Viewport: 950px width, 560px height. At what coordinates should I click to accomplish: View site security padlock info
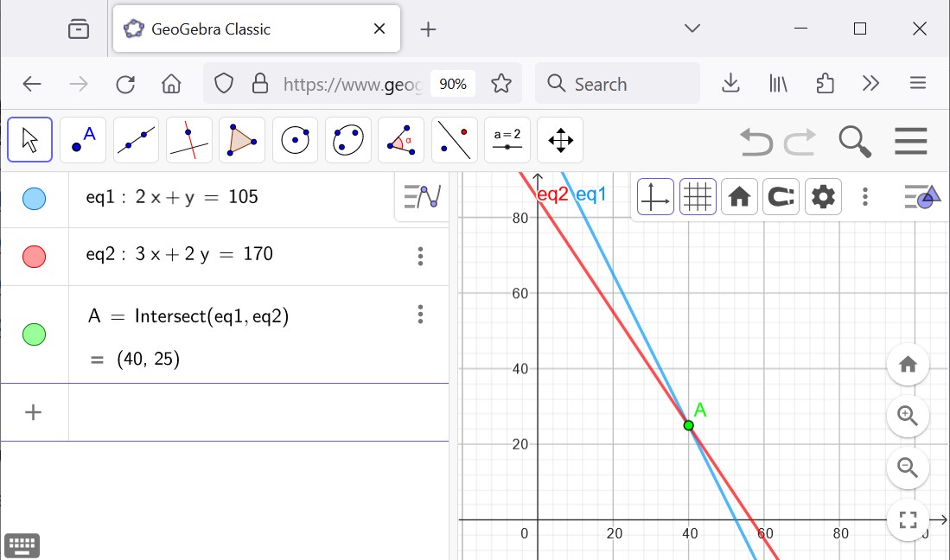tap(260, 84)
